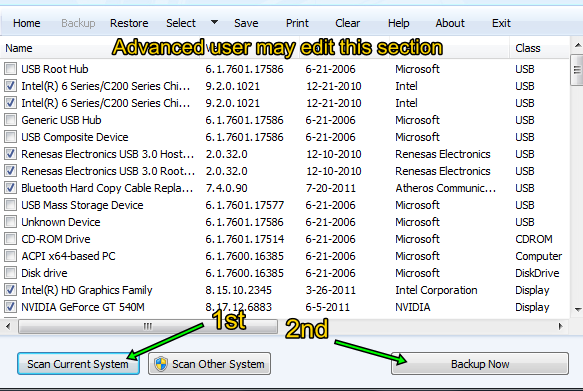Click the Backup Now button
This screenshot has height=391, width=583.
pos(480,363)
